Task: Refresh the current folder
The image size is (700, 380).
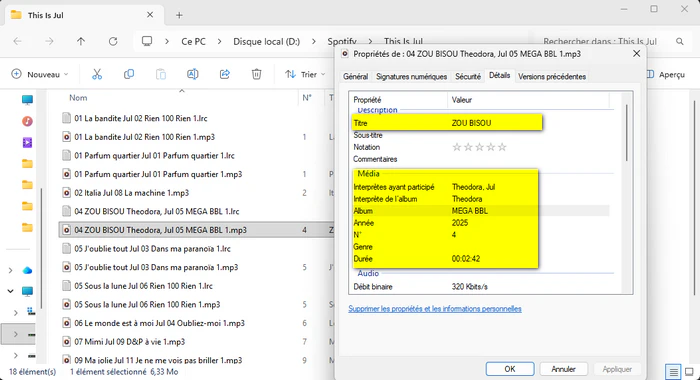Action: click(113, 42)
